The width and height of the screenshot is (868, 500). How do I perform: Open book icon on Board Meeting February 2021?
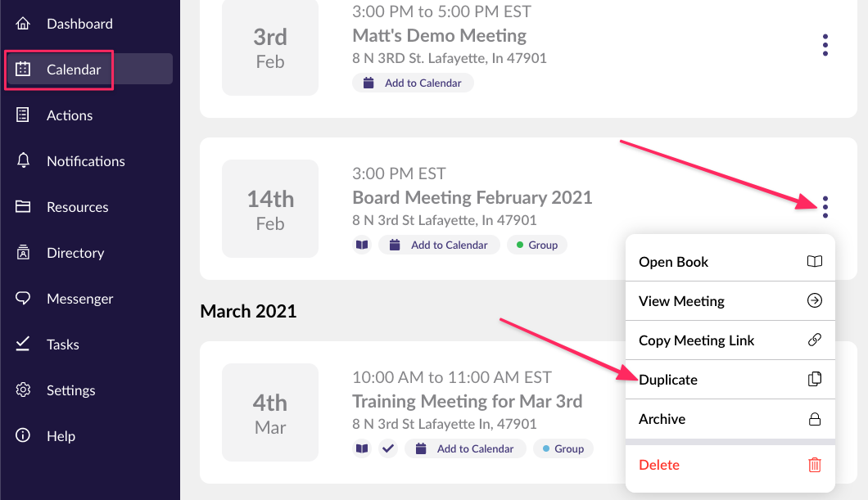pyautogui.click(x=362, y=245)
